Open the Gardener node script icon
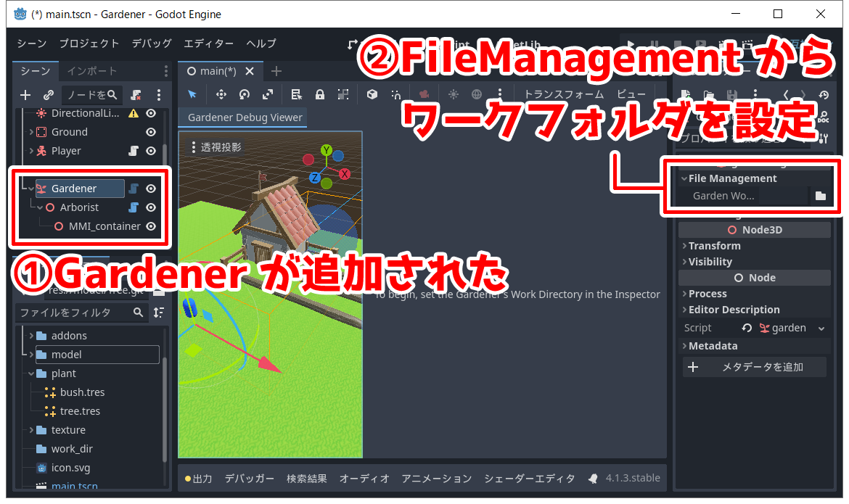 coord(134,189)
